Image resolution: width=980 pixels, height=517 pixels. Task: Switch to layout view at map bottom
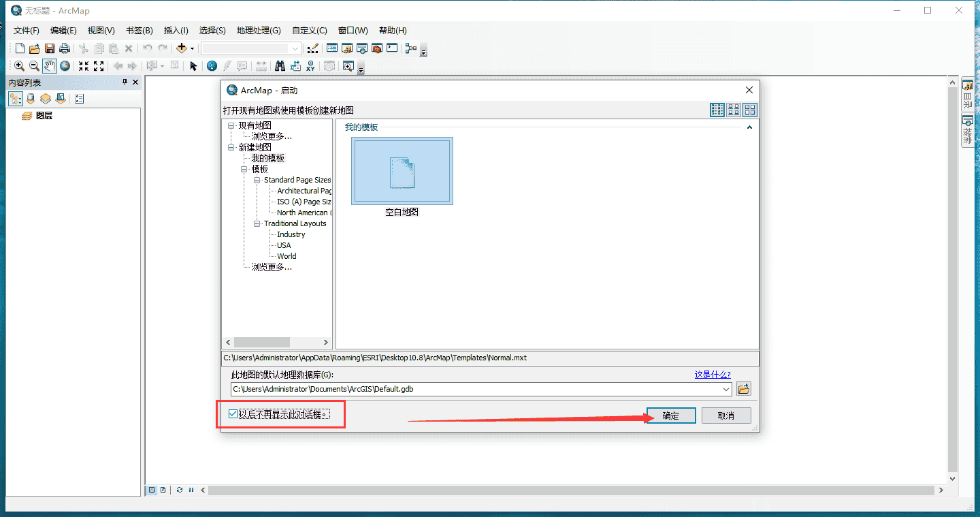pos(163,490)
